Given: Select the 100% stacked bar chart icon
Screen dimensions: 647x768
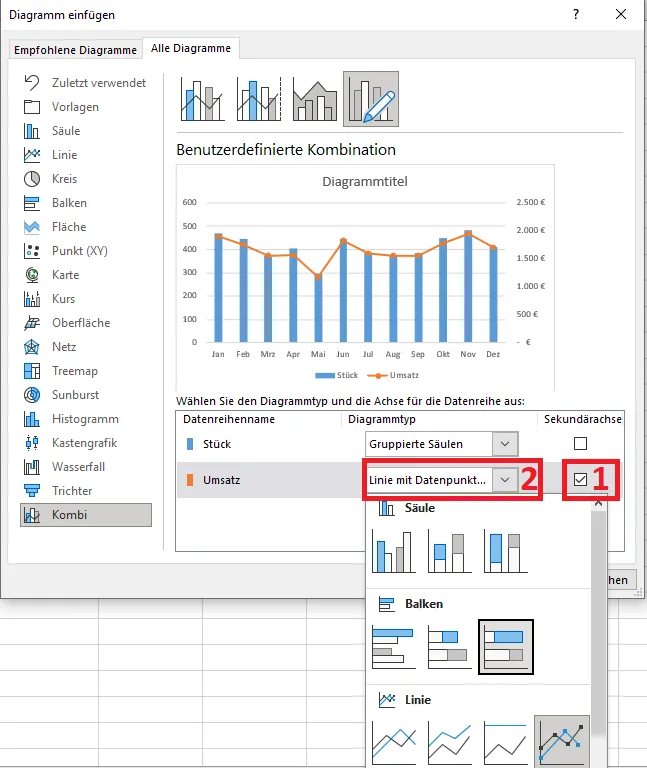Looking at the screenshot, I should [505, 647].
